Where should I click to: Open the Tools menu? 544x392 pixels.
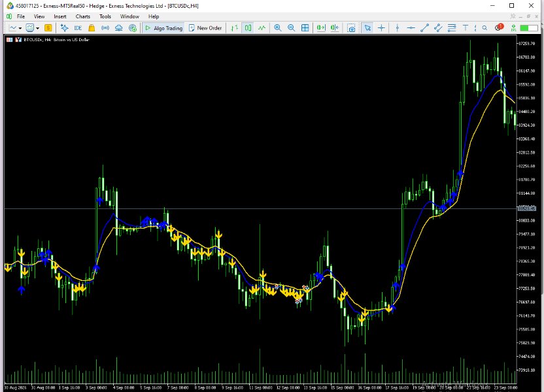click(x=105, y=16)
